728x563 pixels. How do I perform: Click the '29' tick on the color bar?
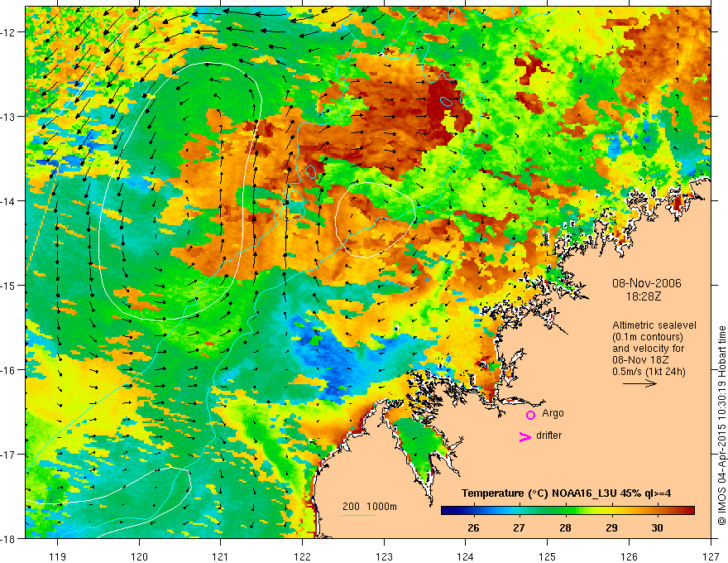click(x=611, y=527)
